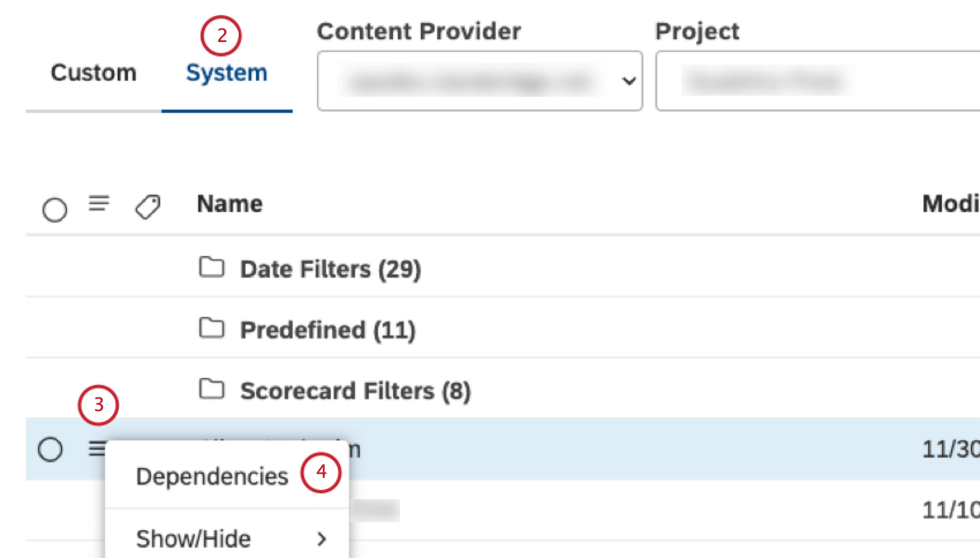Open the Project selection field

pos(807,81)
